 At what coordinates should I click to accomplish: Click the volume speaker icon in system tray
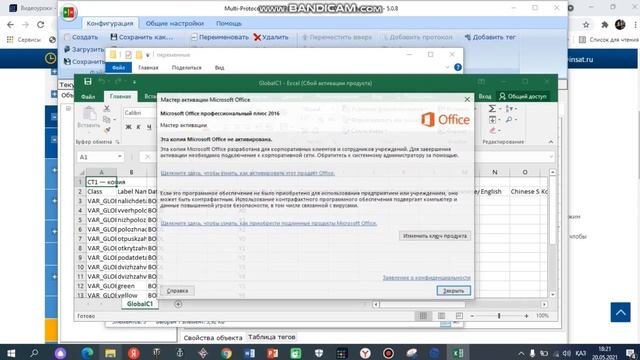point(567,353)
